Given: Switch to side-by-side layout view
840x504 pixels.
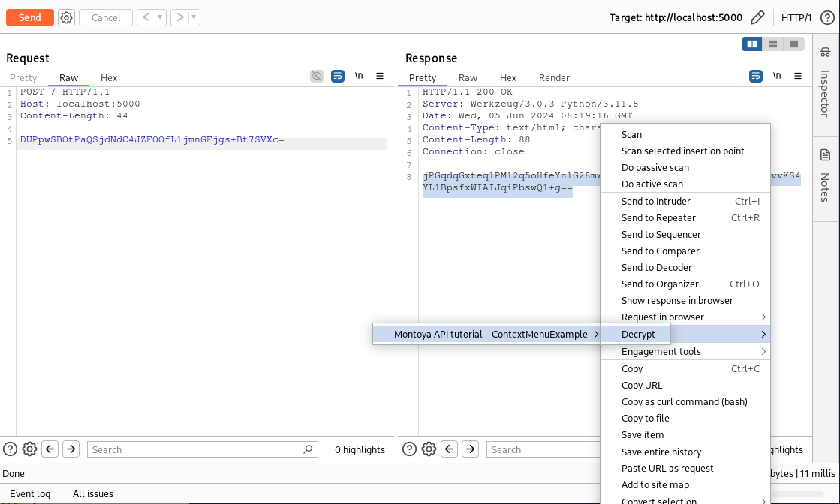Looking at the screenshot, I should coord(751,44).
